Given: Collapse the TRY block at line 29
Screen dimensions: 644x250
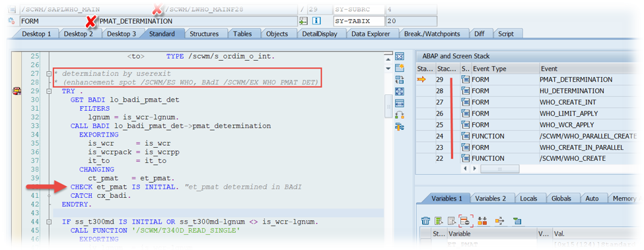Looking at the screenshot, I should pyautogui.click(x=49, y=92).
